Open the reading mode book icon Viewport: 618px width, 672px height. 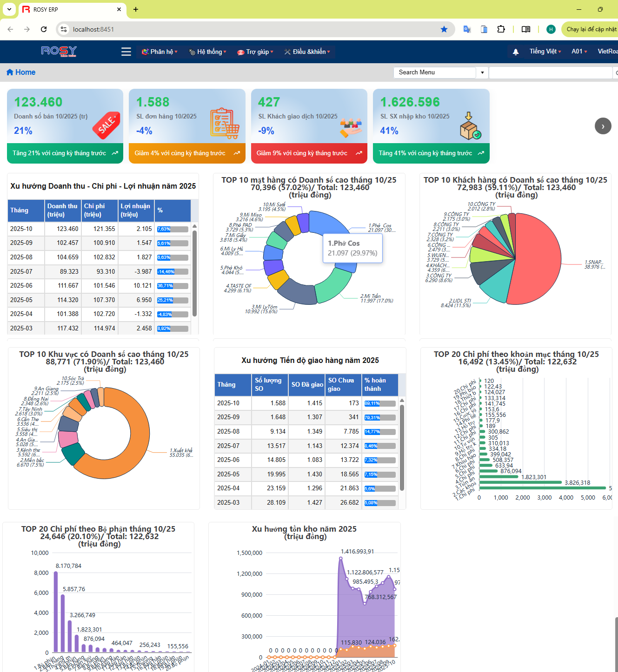(x=526, y=29)
